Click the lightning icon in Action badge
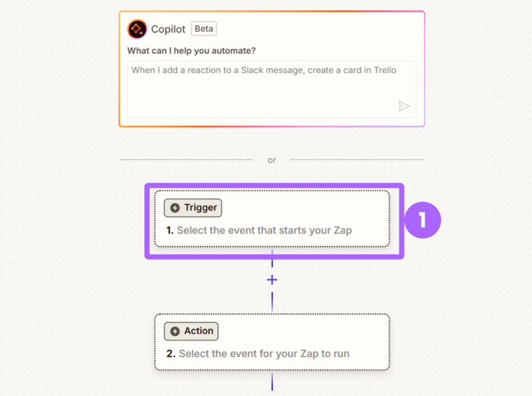 coord(175,331)
